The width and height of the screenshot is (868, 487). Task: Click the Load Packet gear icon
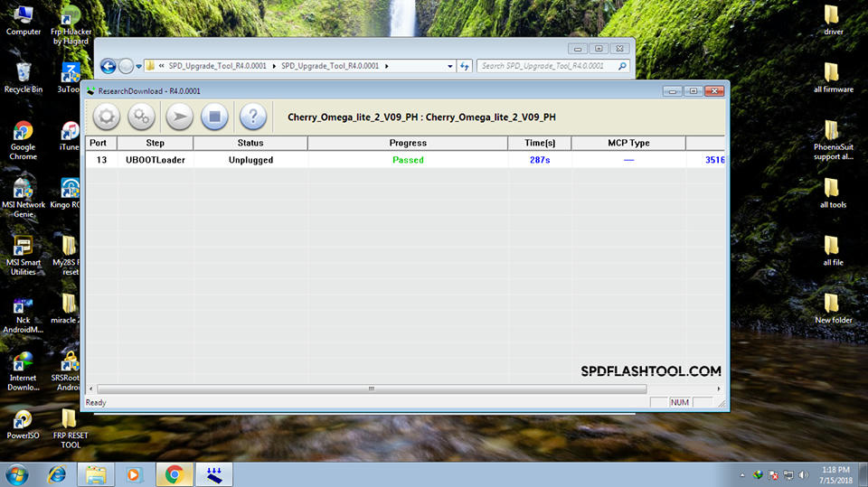(107, 117)
